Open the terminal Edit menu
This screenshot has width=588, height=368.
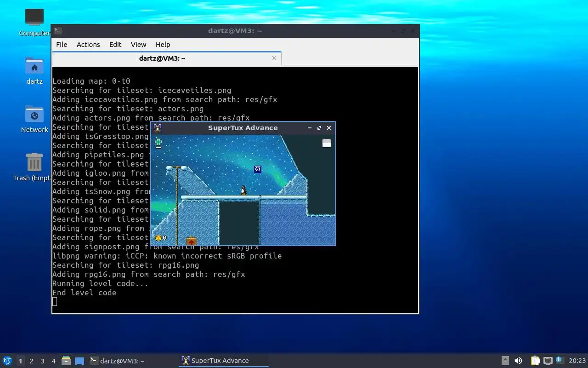(x=115, y=45)
